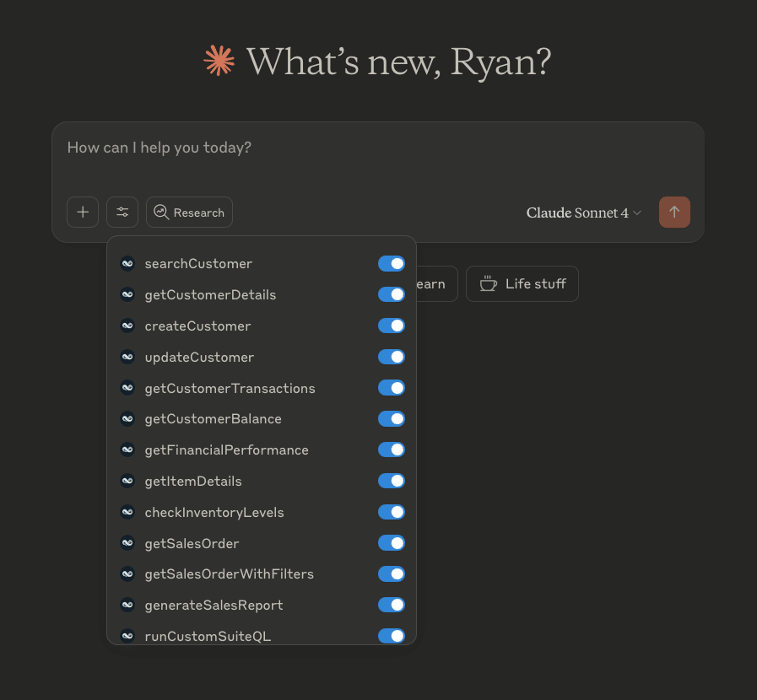The image size is (757, 700).
Task: Click the coffee cup icon in Life stuff
Action: 488,284
